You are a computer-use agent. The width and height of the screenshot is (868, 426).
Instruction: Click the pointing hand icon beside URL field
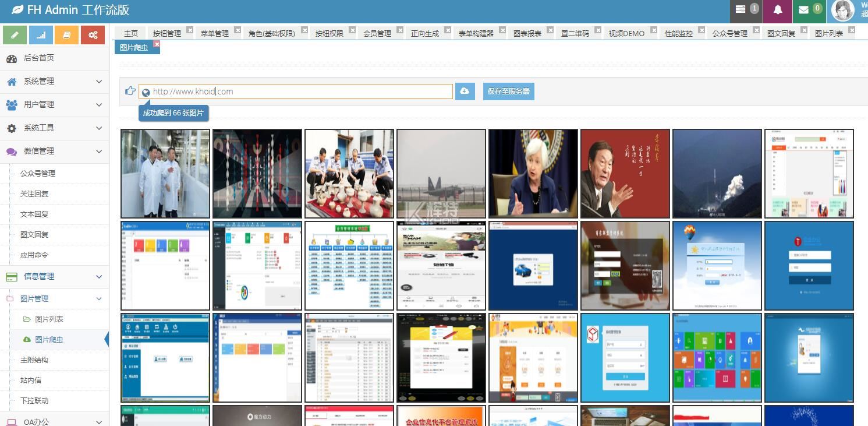tap(130, 91)
